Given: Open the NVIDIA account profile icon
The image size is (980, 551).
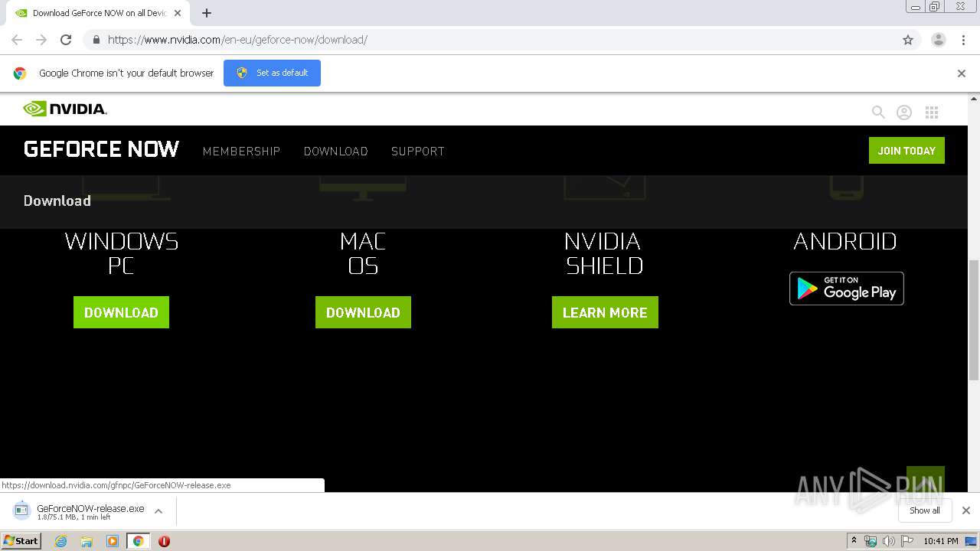Looking at the screenshot, I should pyautogui.click(x=904, y=112).
